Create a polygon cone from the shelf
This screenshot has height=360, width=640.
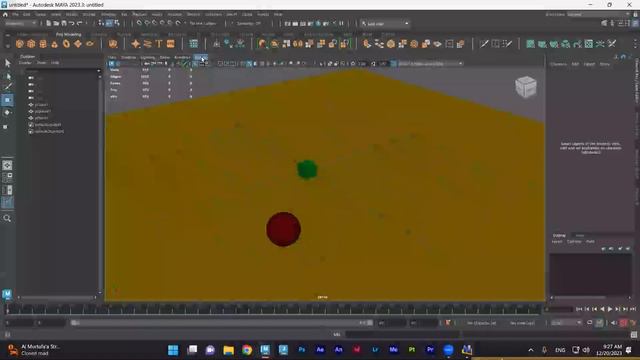coord(54,44)
